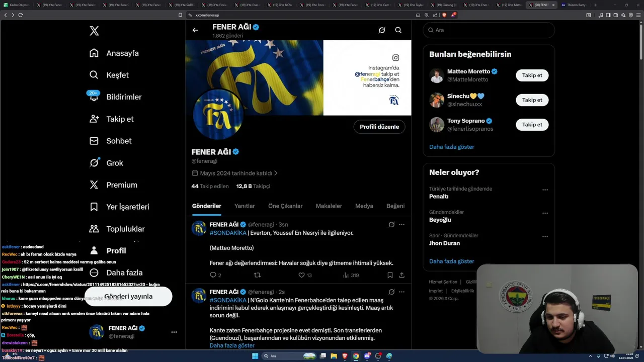Click Brave shield icon in address bar
This screenshot has width=644, height=362.
444,15
